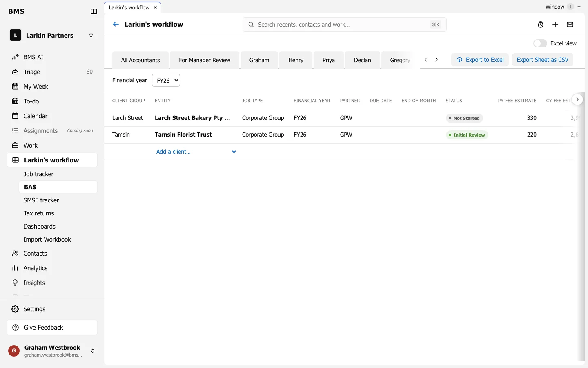
Task: Open Analytics in sidebar
Action: pyautogui.click(x=52, y=268)
